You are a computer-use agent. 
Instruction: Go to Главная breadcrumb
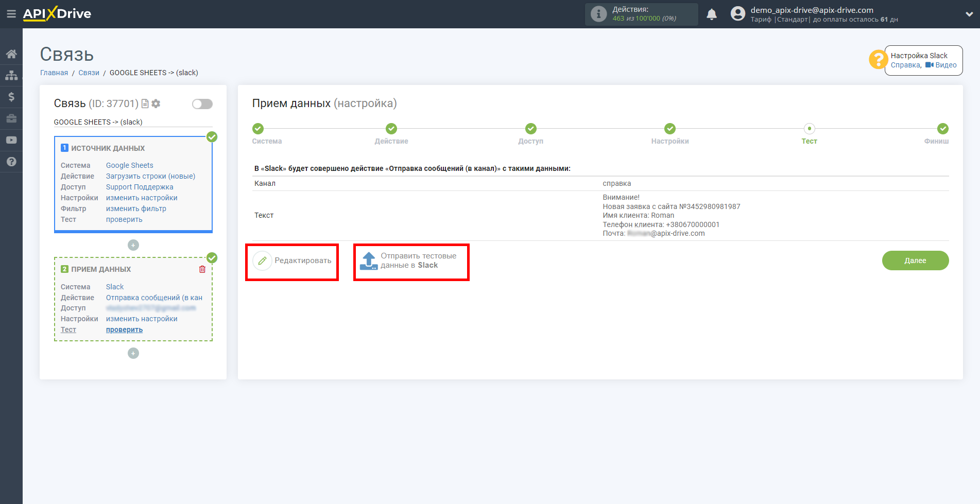pyautogui.click(x=54, y=73)
